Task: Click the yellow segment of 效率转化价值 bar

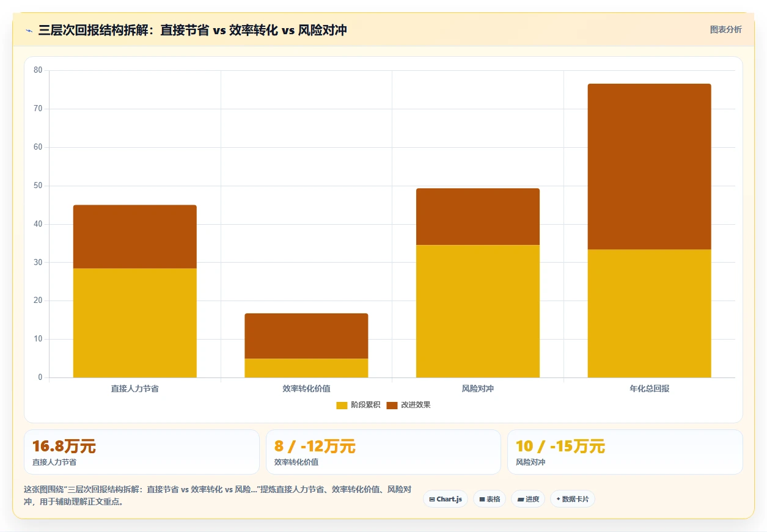Action: tap(306, 368)
